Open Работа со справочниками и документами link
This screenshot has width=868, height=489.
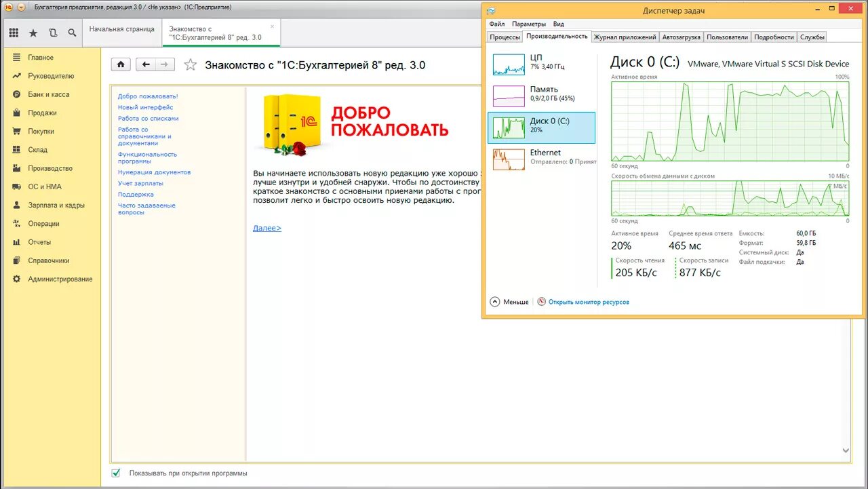click(144, 136)
